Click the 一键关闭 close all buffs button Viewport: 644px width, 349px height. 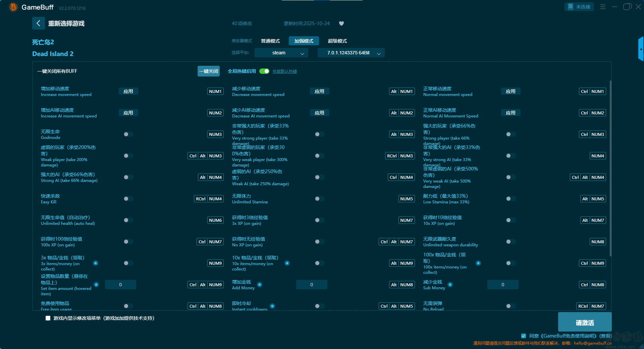tap(208, 71)
